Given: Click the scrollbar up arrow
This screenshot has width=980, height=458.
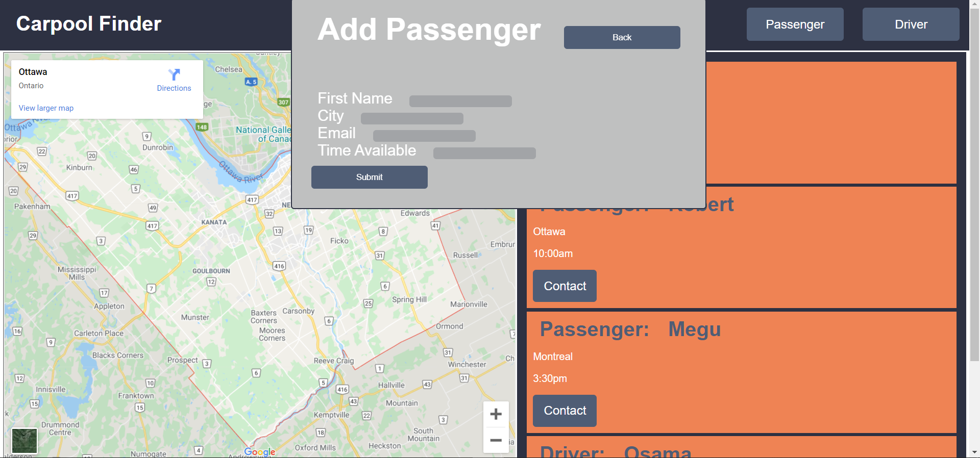Looking at the screenshot, I should point(975,4).
